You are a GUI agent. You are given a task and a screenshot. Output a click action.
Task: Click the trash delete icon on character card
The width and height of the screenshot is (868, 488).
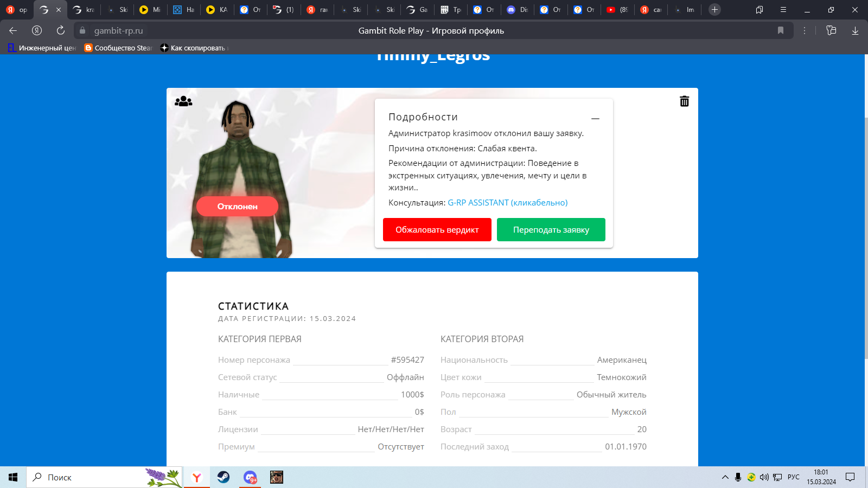684,101
